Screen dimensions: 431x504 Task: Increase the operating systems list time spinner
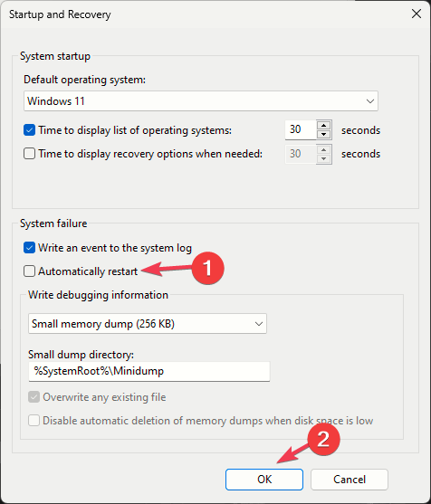point(324,126)
